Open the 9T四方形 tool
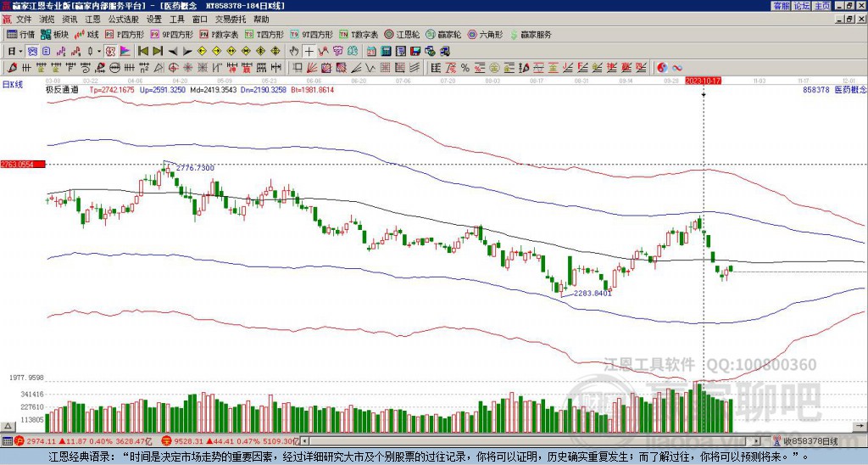 click(x=312, y=34)
